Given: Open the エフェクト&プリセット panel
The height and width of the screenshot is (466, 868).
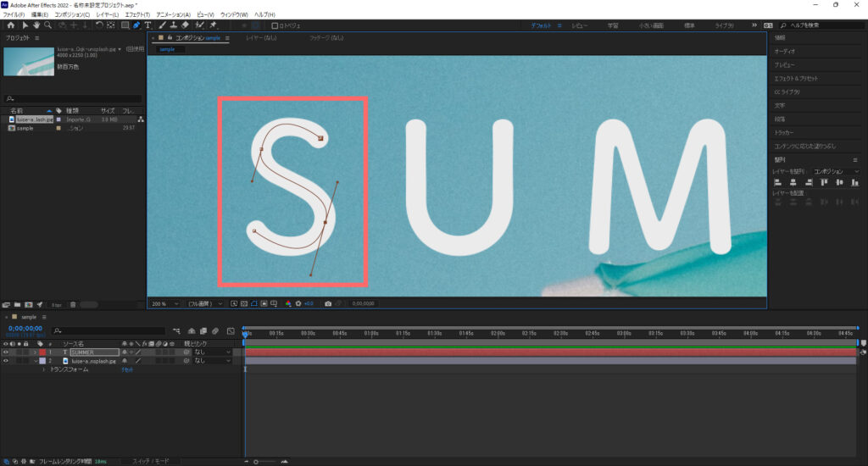Looking at the screenshot, I should pyautogui.click(x=798, y=78).
